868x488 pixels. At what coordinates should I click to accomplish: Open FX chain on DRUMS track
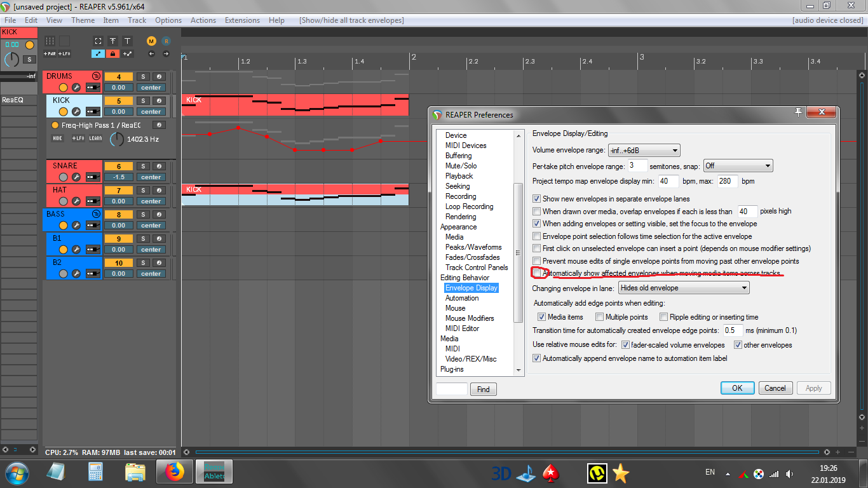76,88
